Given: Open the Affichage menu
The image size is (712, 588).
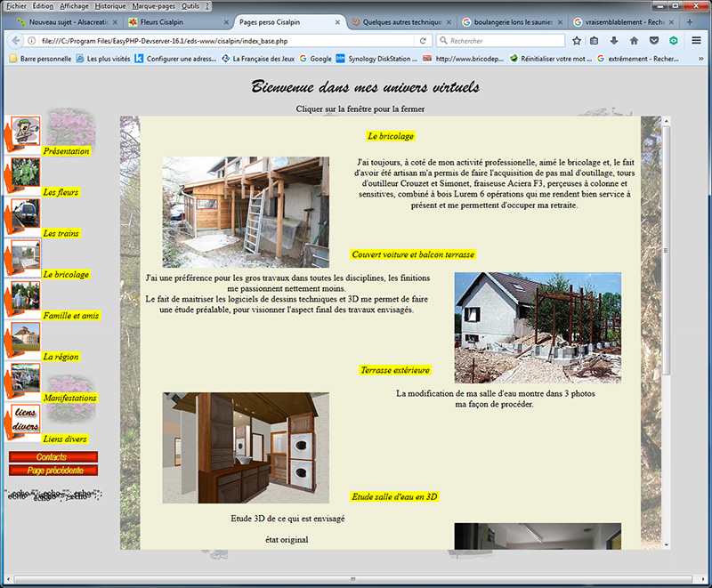Looking at the screenshot, I should coord(74,6).
